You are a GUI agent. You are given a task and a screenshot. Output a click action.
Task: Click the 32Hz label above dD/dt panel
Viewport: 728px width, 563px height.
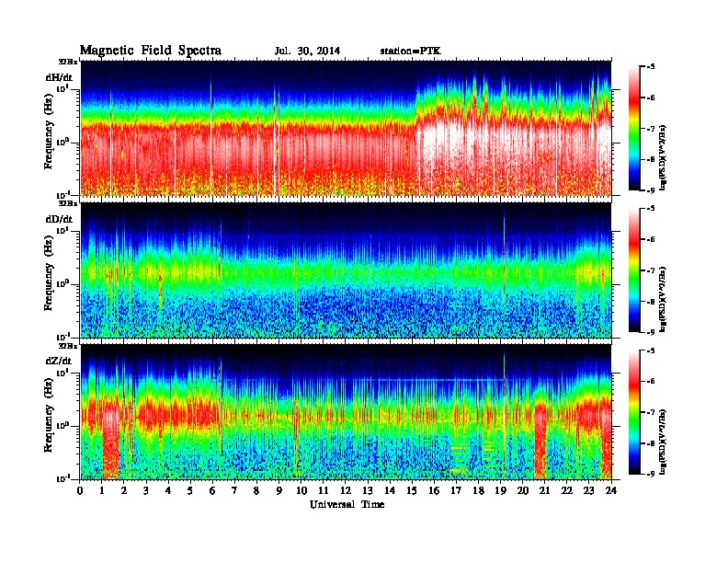pyautogui.click(x=68, y=203)
